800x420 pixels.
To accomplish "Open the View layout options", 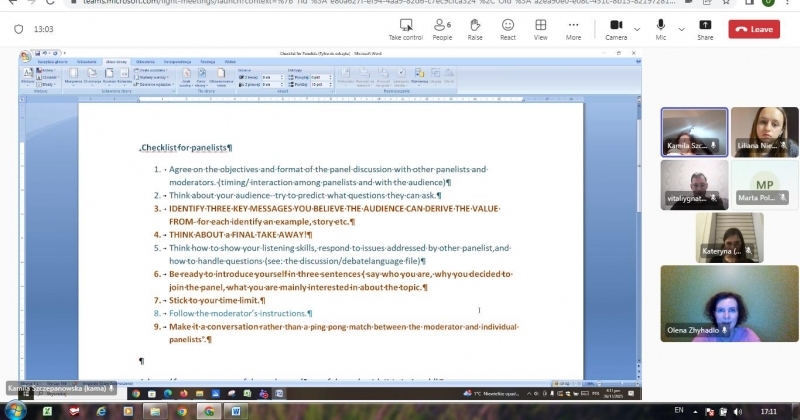I will [540, 29].
